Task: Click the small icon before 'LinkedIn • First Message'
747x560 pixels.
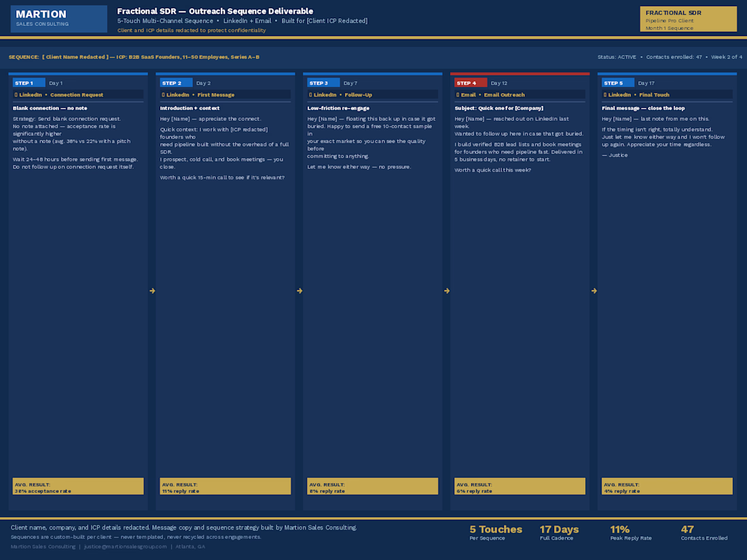Action: (163, 95)
